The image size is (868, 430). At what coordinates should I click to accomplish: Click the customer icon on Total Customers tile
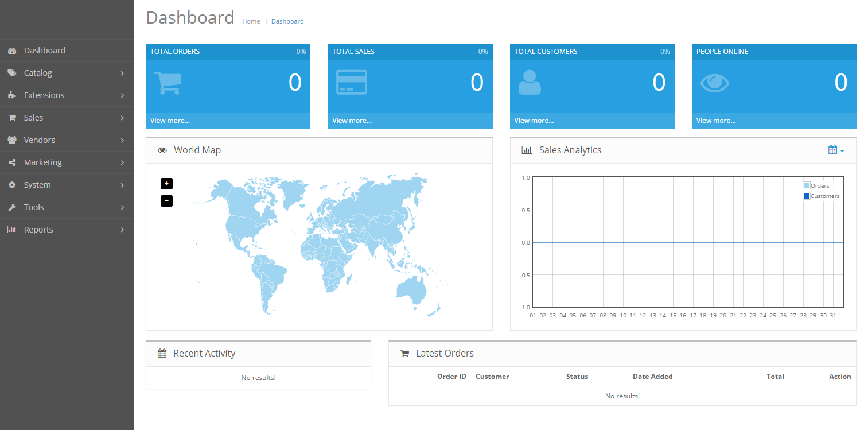point(529,82)
